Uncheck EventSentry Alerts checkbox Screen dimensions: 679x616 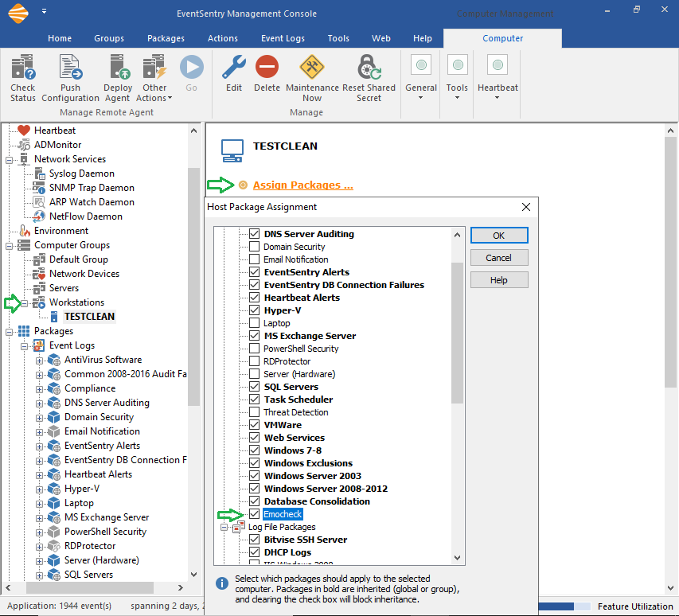(254, 272)
